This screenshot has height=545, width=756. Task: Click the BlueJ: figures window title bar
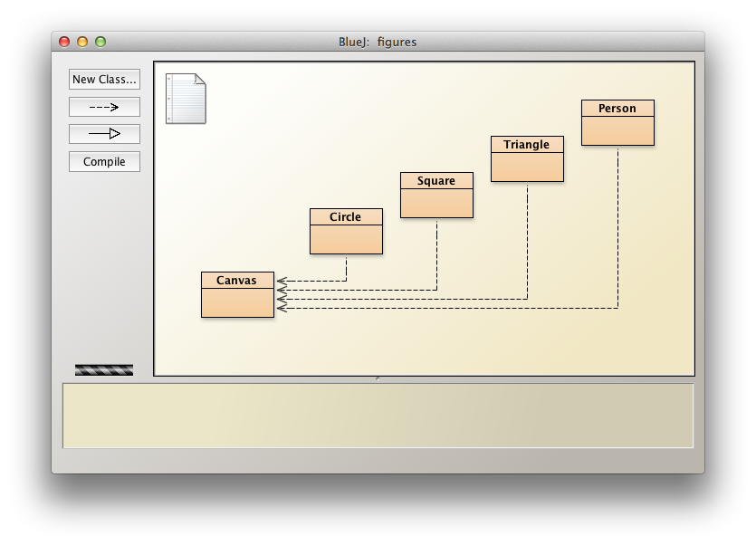[x=378, y=42]
